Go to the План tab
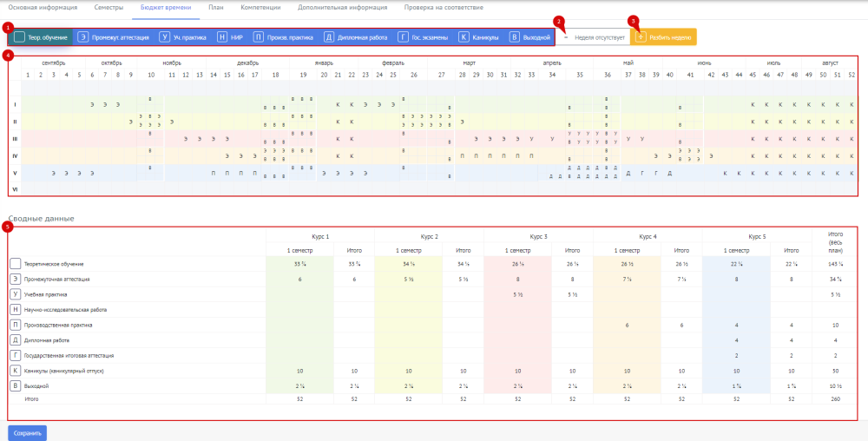Image resolution: width=868 pixels, height=441 pixels. point(216,9)
